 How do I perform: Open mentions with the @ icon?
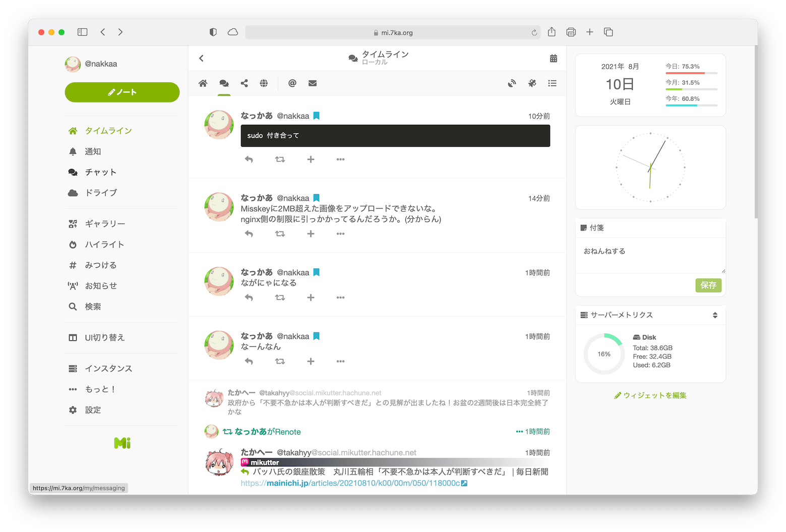click(292, 83)
